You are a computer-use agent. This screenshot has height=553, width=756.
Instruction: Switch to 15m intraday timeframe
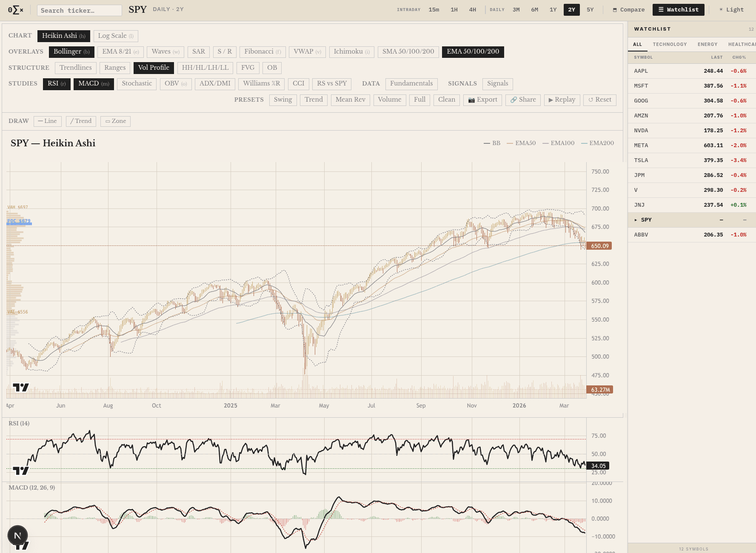click(434, 10)
